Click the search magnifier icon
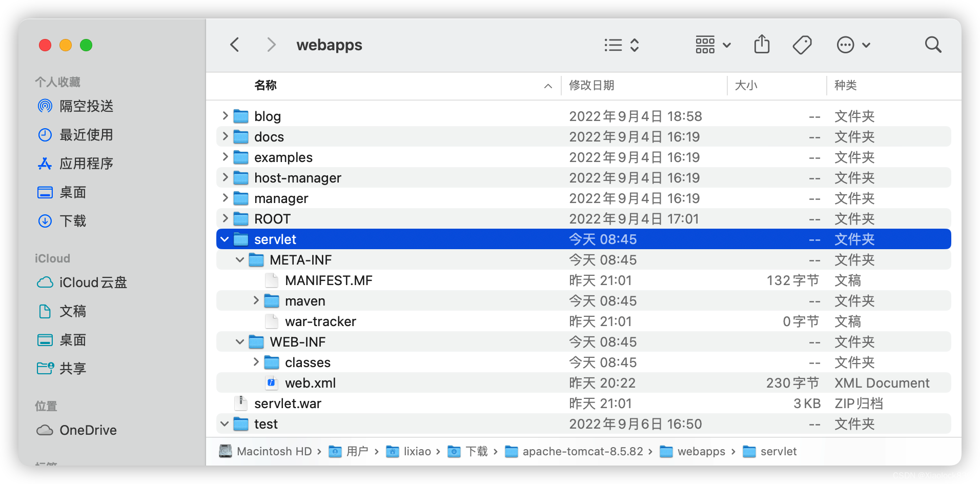Screen dimensions: 980x484 [x=933, y=45]
